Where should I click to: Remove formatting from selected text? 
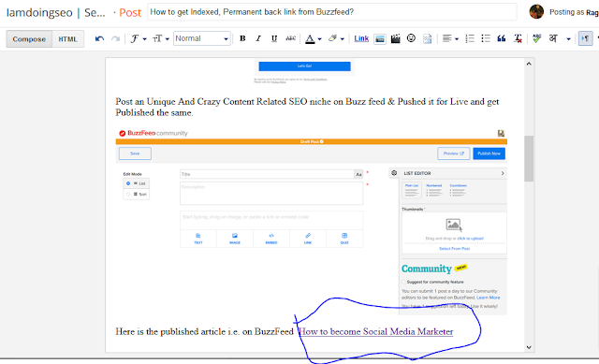[x=518, y=38]
